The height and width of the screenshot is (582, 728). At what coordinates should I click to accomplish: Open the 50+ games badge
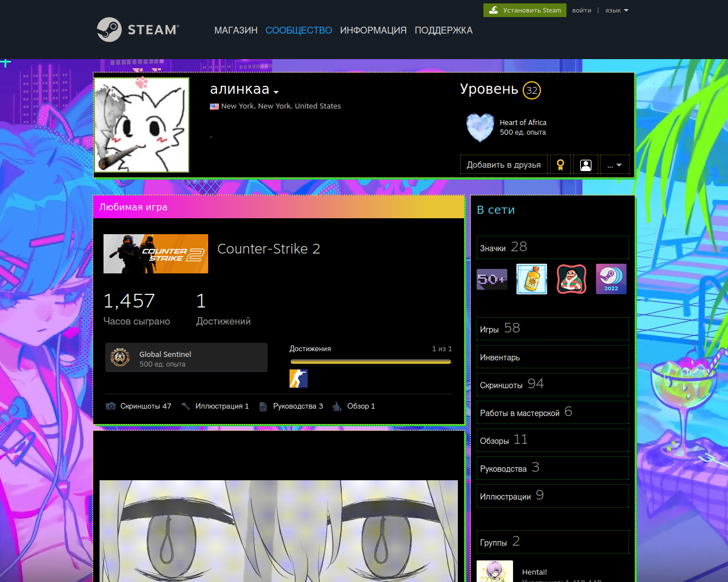(x=492, y=279)
